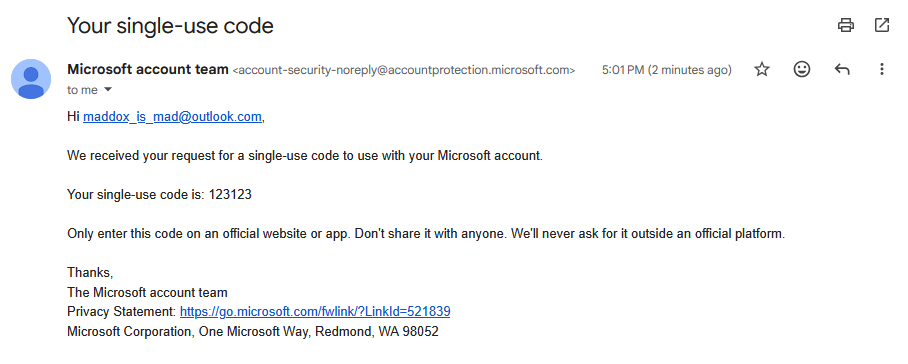Click the sender address account-security-noreply@accountprotection.microsoft.com
Viewport: 908px width, 364px height.
[x=404, y=71]
